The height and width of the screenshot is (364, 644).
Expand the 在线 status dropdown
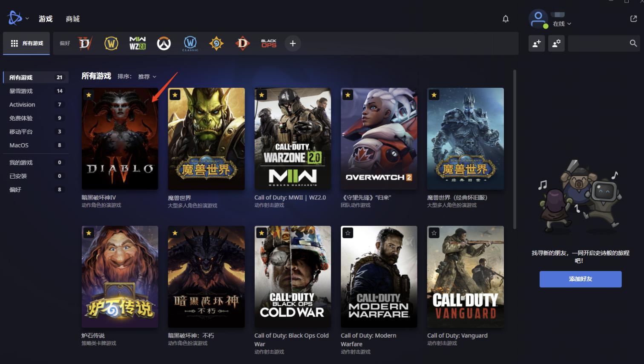coord(562,24)
